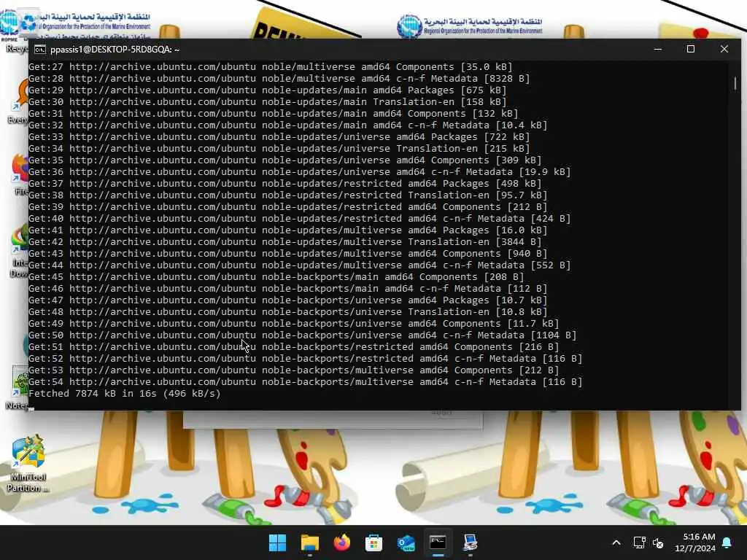This screenshot has height=560, width=747.
Task: Click the muted volume tray icon
Action: (659, 542)
